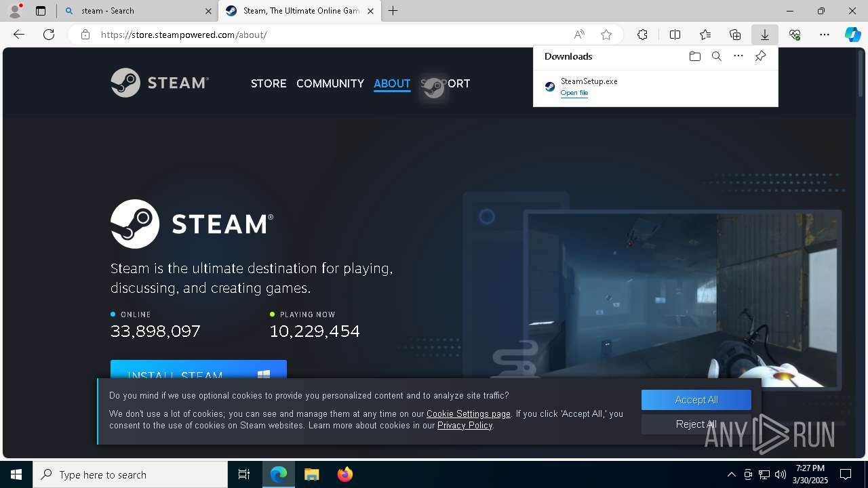The image size is (868, 488).
Task: Open File Explorer from taskbar
Action: click(311, 474)
